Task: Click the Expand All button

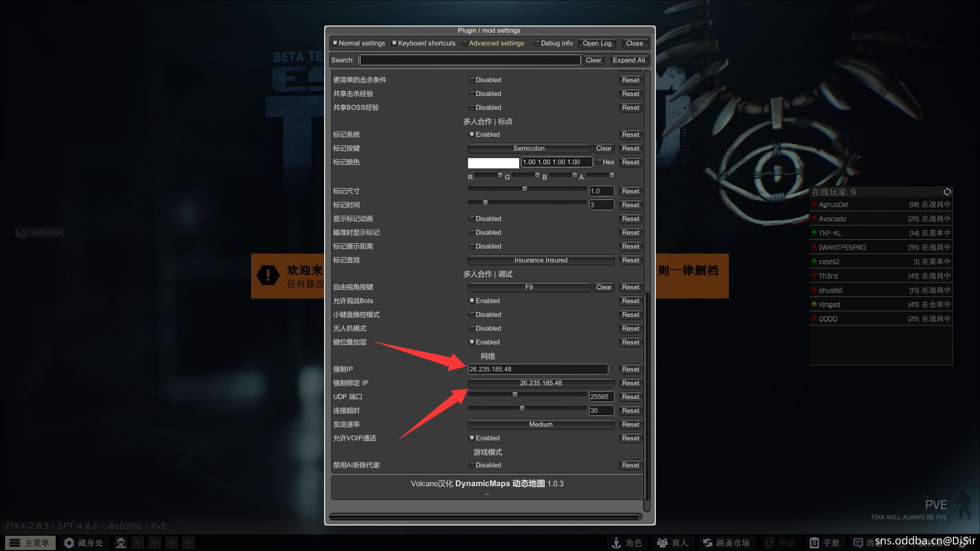Action: click(x=628, y=60)
